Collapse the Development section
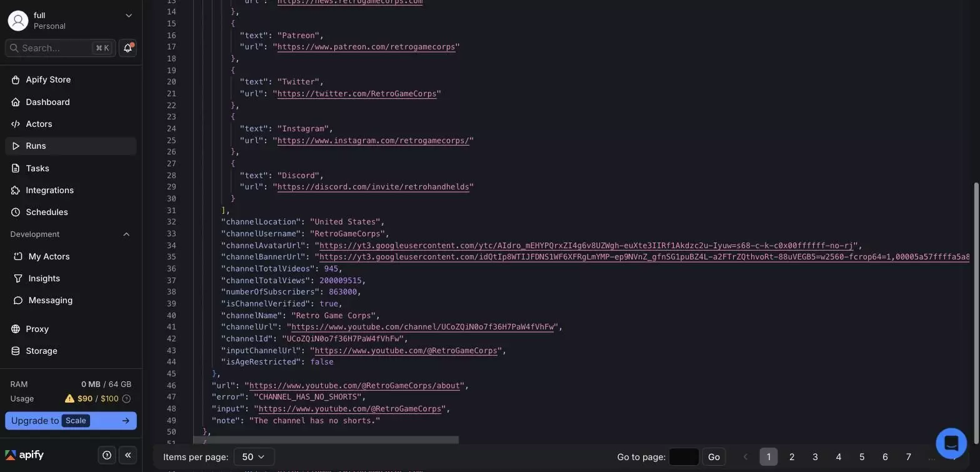This screenshot has width=980, height=472. [126, 234]
